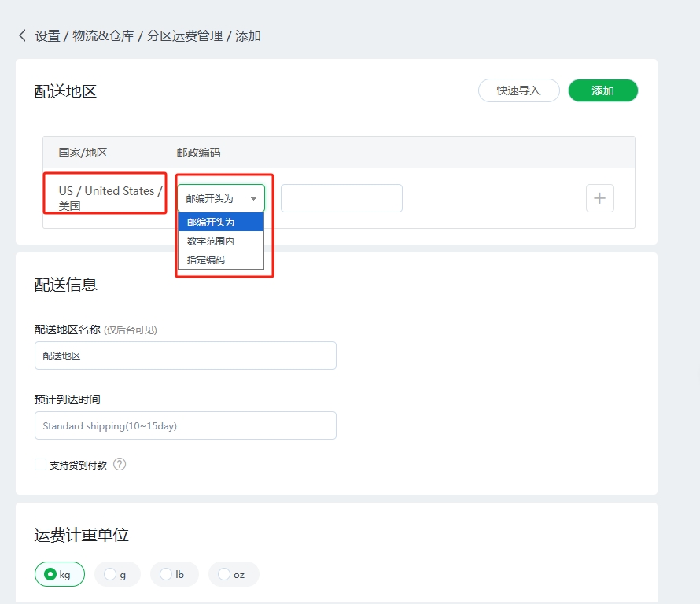The height and width of the screenshot is (604, 700).
Task: Click the green 添加 button
Action: point(602,90)
